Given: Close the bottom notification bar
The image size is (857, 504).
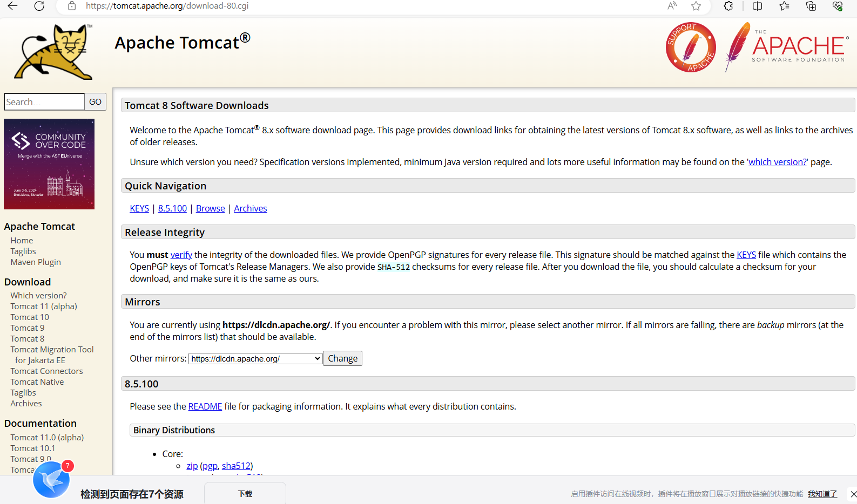Looking at the screenshot, I should click(853, 494).
